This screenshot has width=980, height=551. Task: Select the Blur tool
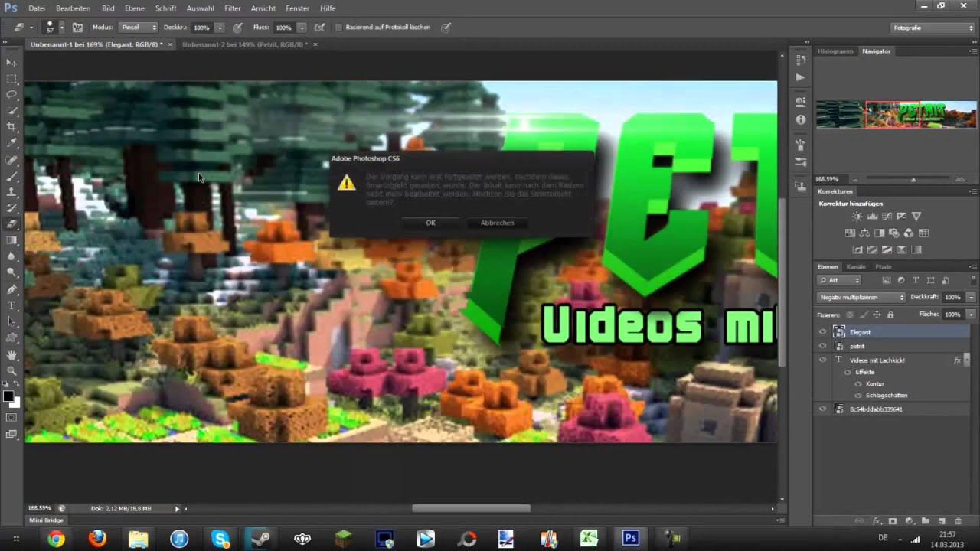[x=11, y=257]
